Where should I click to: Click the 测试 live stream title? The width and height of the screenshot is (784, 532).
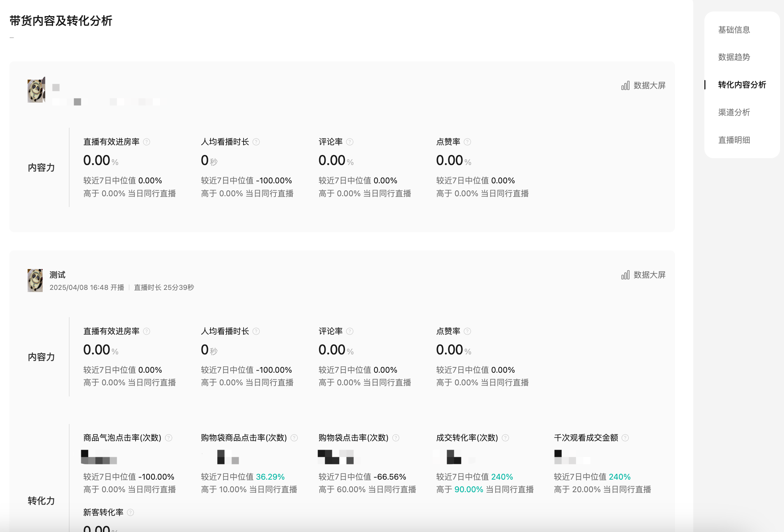pos(57,275)
